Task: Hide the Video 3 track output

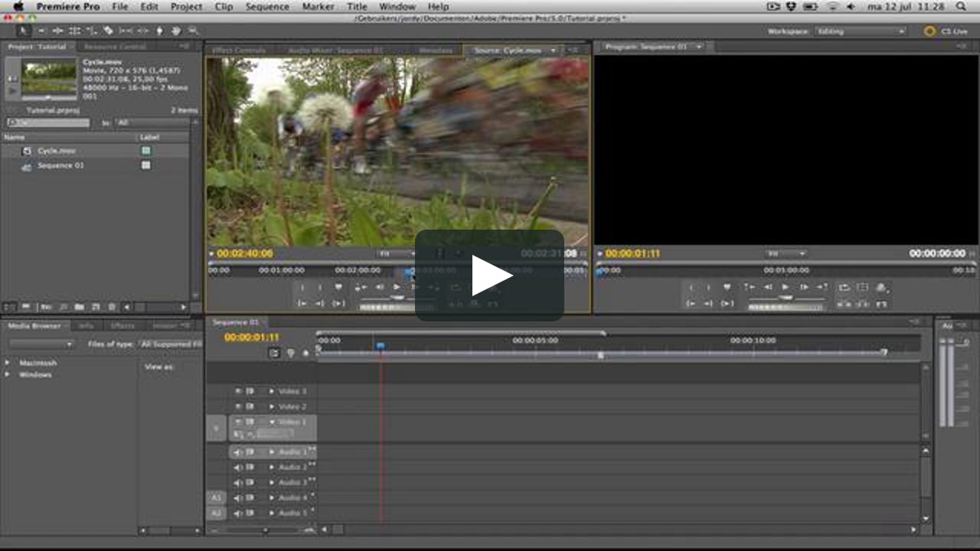Action: pos(238,391)
